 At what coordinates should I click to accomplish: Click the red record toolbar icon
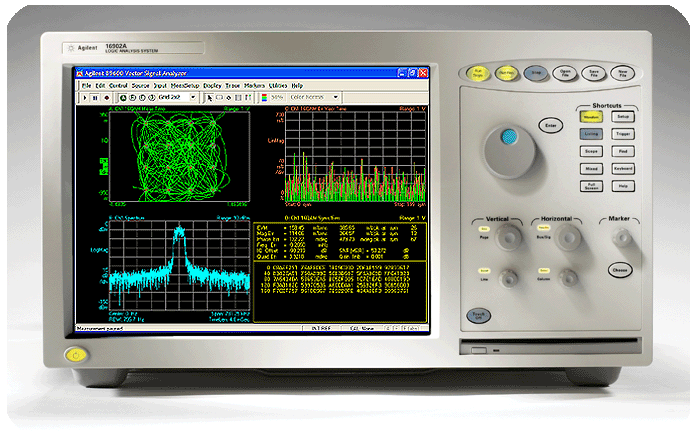[106, 98]
